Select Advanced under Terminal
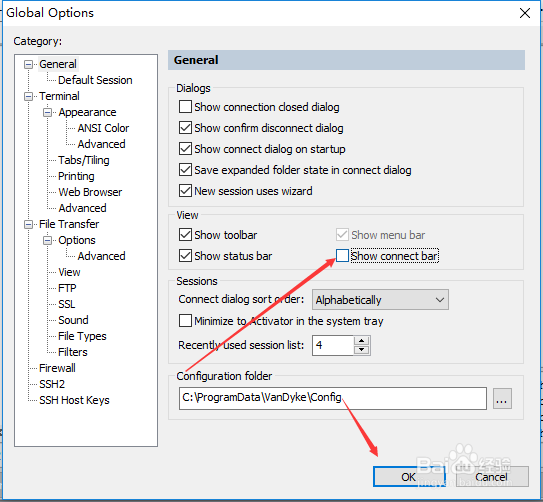The height and width of the screenshot is (502, 543). [82, 208]
